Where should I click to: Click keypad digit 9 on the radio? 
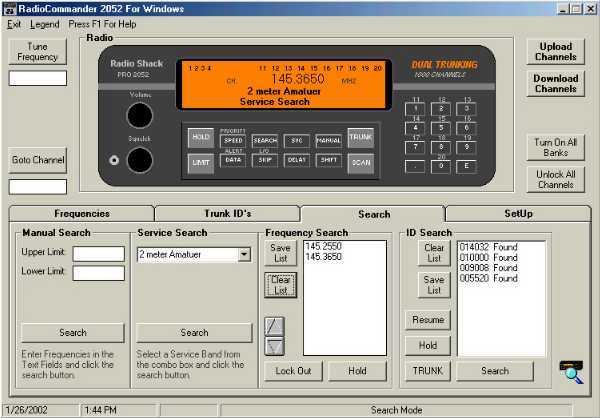[x=466, y=147]
